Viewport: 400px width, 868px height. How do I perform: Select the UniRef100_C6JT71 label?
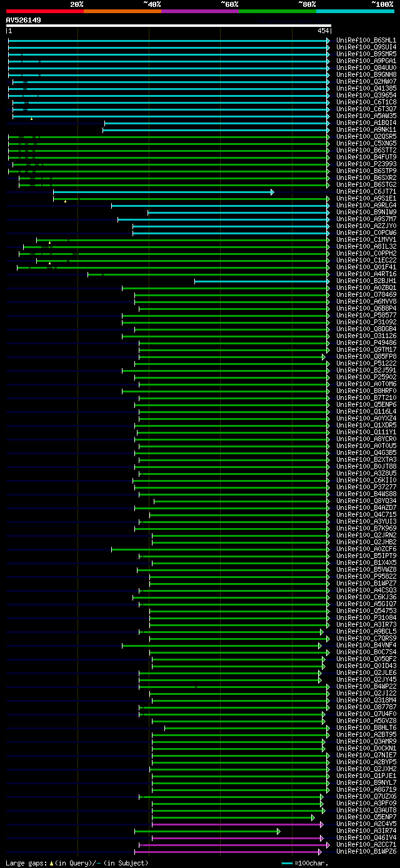[366, 191]
